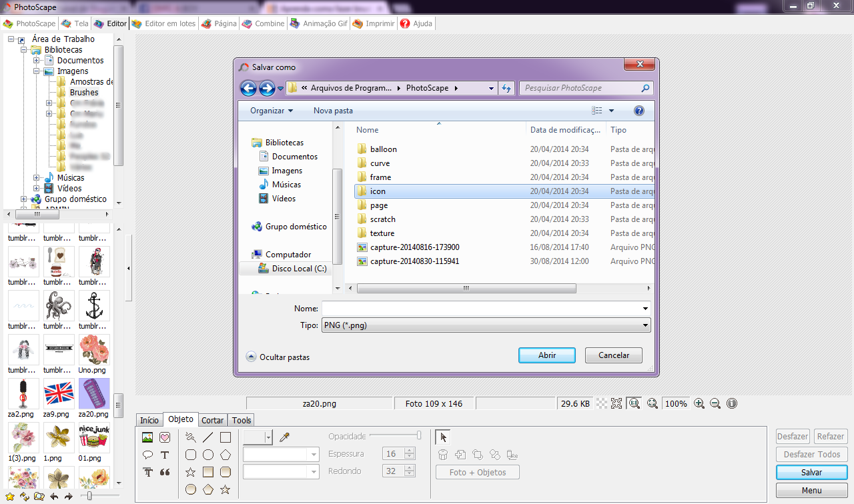Select the filled square shape tool
The width and height of the screenshot is (854, 504).
[x=208, y=472]
